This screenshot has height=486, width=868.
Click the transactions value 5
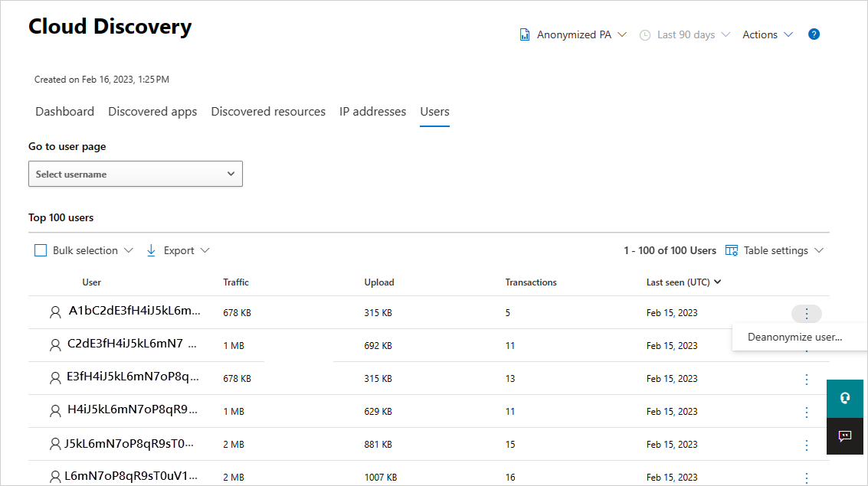508,313
